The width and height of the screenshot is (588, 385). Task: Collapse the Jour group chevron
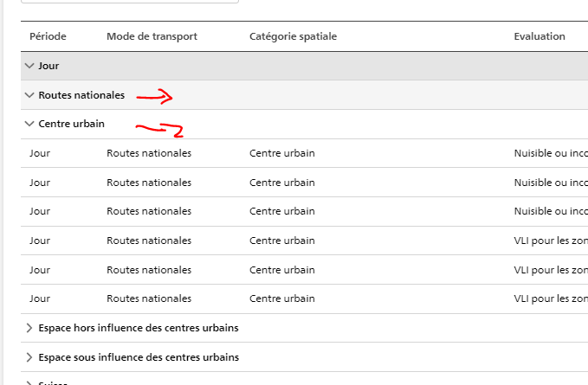29,66
